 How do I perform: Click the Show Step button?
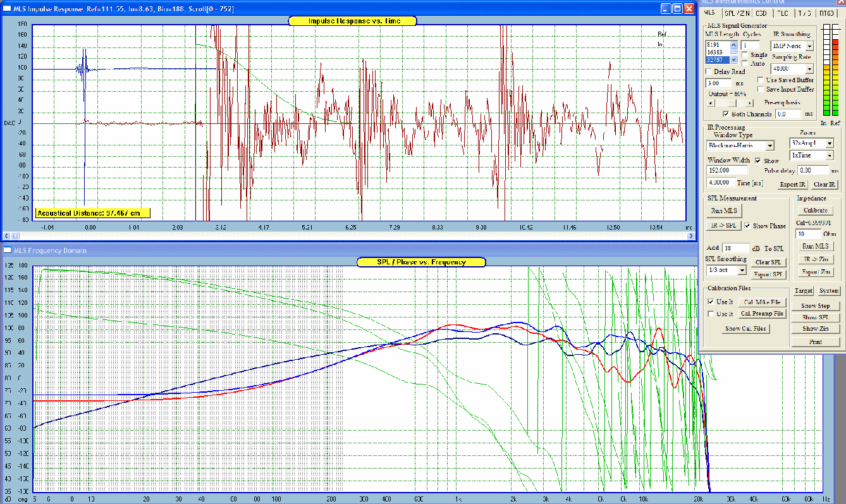[x=816, y=306]
